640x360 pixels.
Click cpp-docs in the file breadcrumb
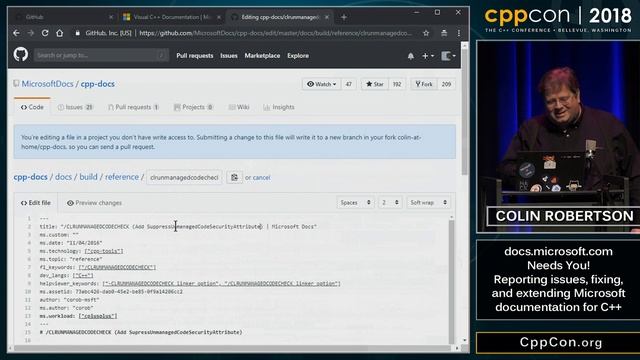click(31, 177)
